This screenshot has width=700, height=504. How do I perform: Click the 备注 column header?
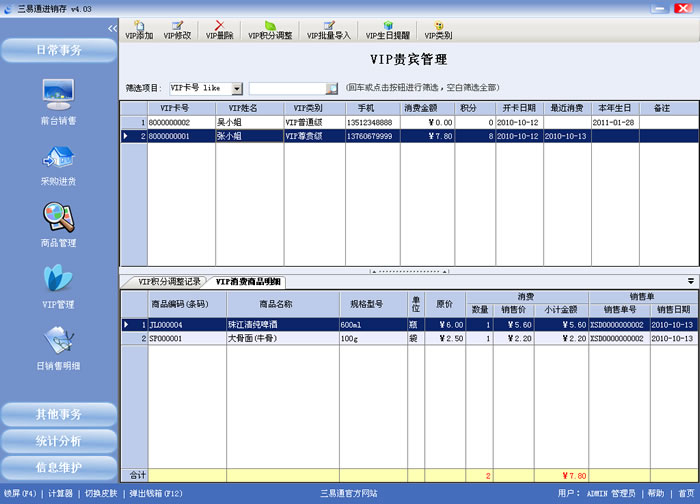(x=668, y=108)
